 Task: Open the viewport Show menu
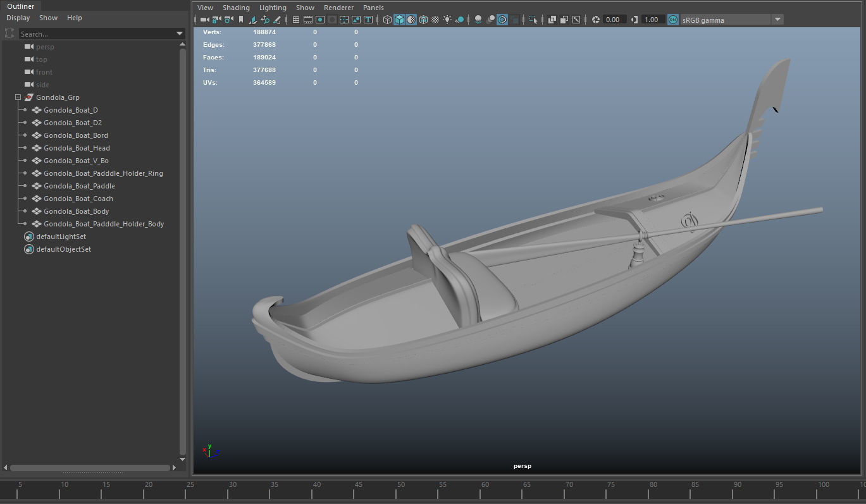coord(305,8)
